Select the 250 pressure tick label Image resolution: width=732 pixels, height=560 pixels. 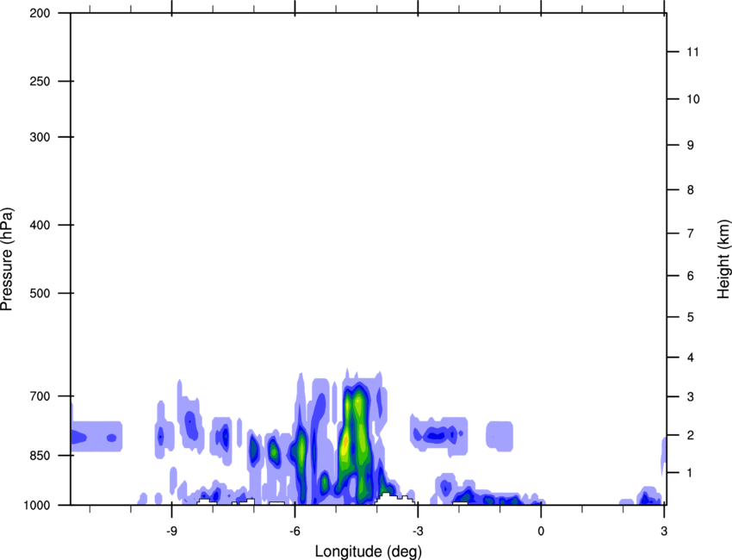point(40,81)
